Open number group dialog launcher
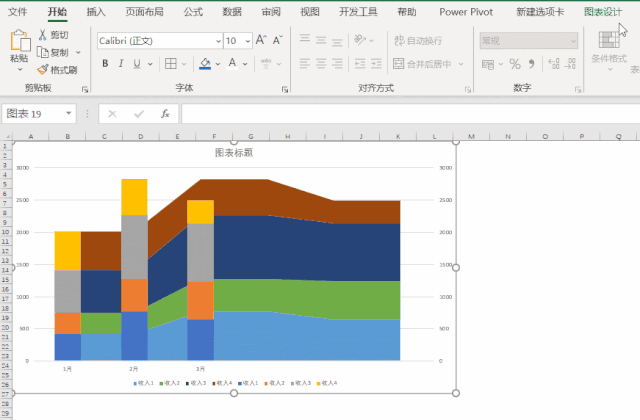This screenshot has height=420, width=640. click(578, 89)
